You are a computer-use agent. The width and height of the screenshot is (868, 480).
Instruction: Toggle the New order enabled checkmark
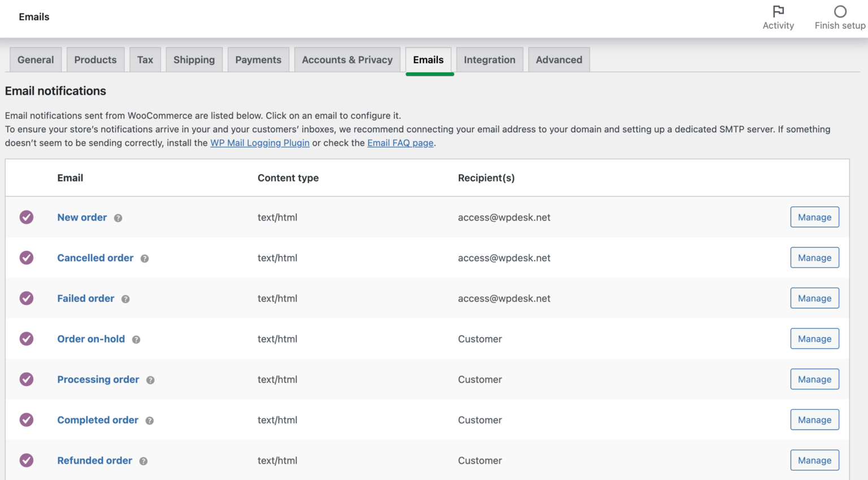[26, 217]
